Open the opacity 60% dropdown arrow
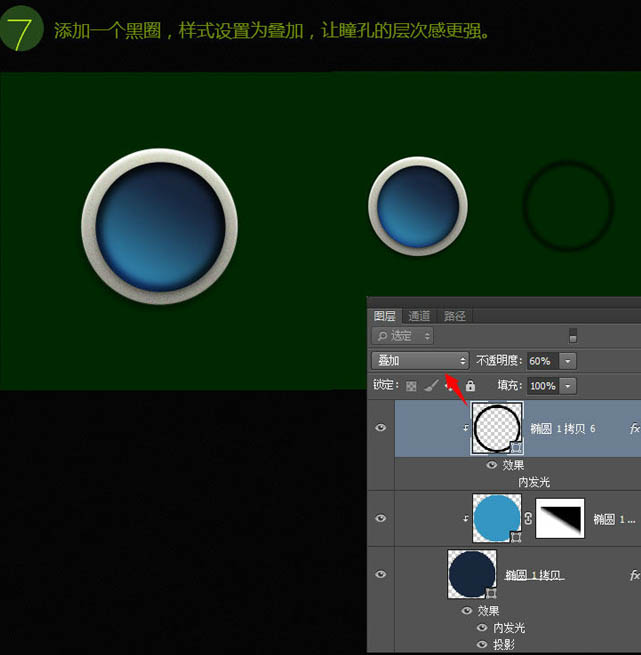The height and width of the screenshot is (655, 641). 568,360
